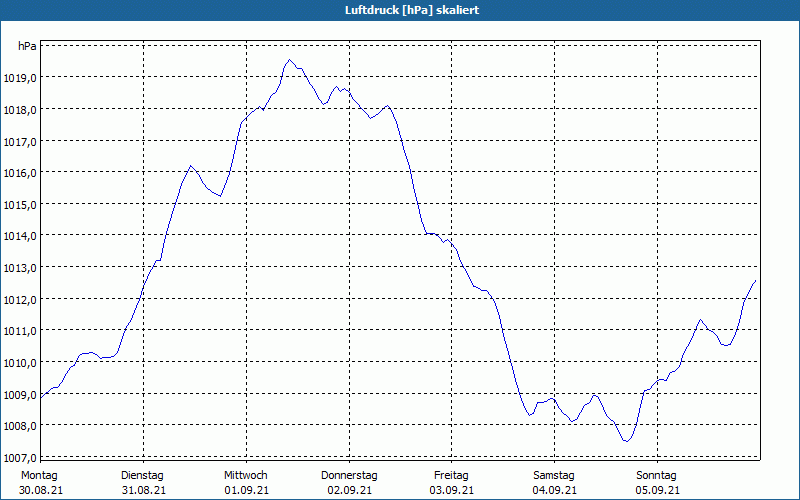This screenshot has width=800, height=500.
Task: Click the 1014,0 axis value
Action: click(x=20, y=236)
